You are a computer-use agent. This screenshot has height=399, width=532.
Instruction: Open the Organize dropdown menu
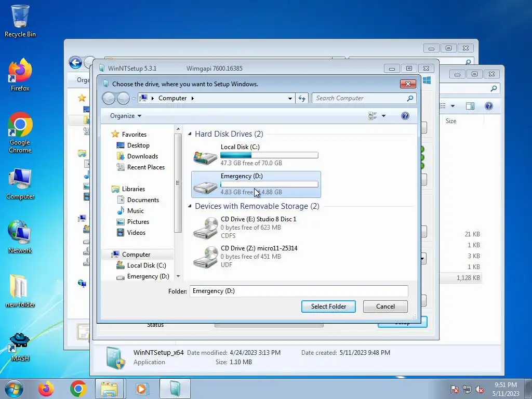pos(126,116)
